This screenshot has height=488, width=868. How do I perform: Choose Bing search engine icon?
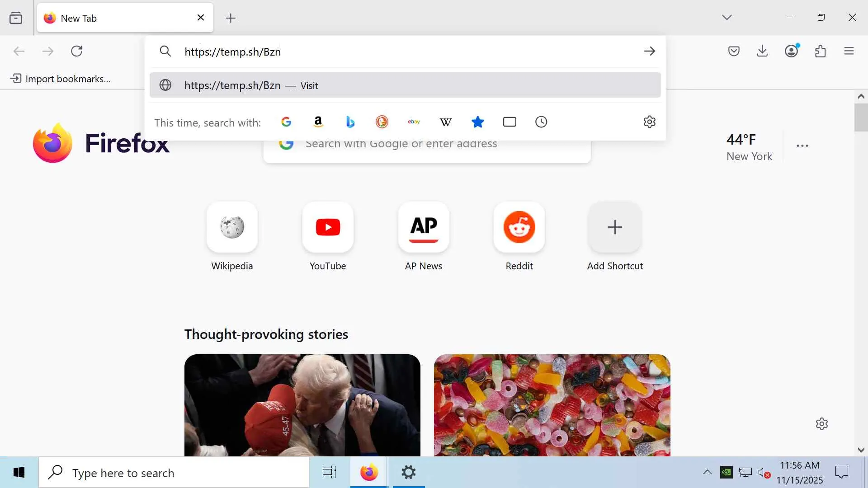tap(350, 122)
